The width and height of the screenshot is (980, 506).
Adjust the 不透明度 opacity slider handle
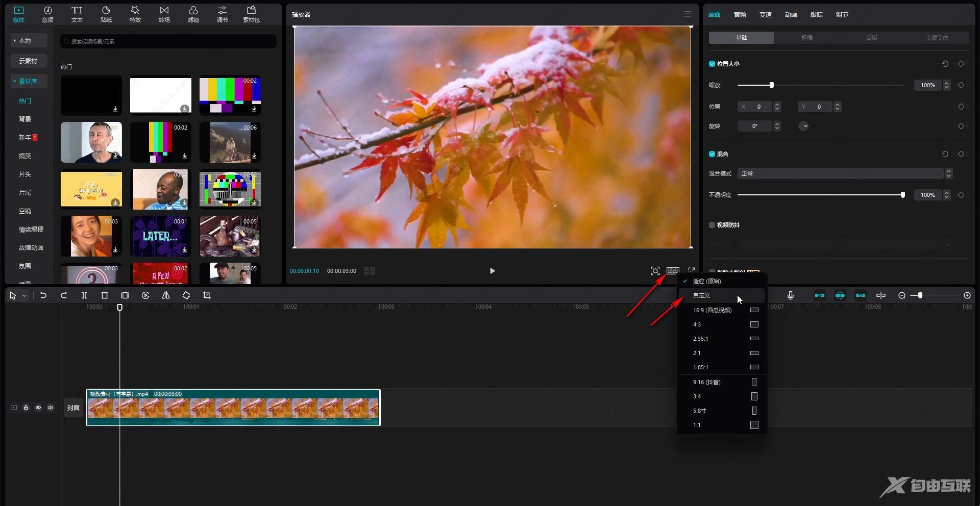903,195
